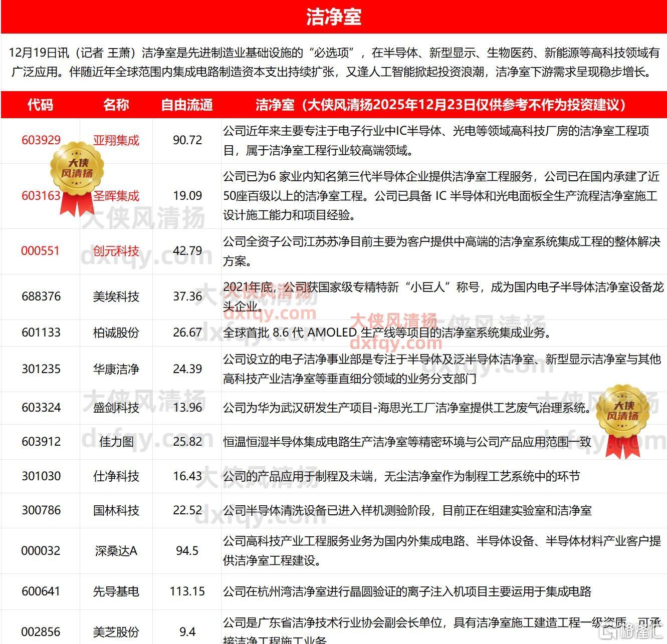Viewport: 667px width, 644px height.
Task: Select stock code 301030
Action: point(41,476)
